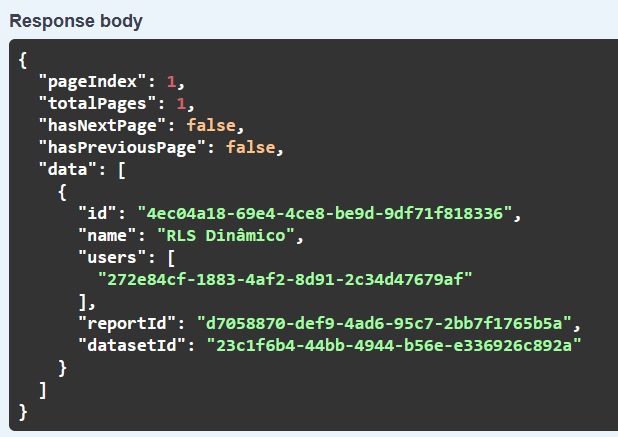Select the "RLS Dinâmico" name value
This screenshot has width=618, height=437.
[226, 235]
